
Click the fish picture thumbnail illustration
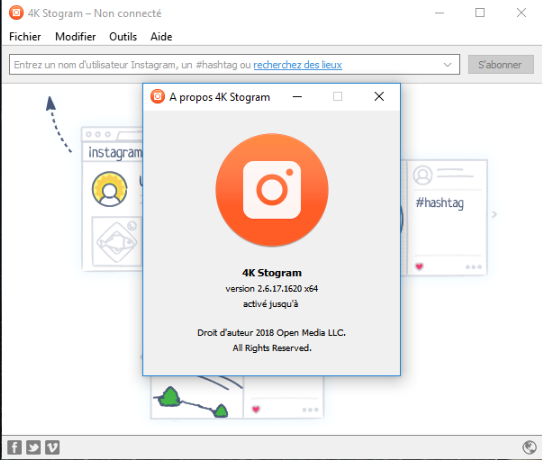pyautogui.click(x=116, y=242)
